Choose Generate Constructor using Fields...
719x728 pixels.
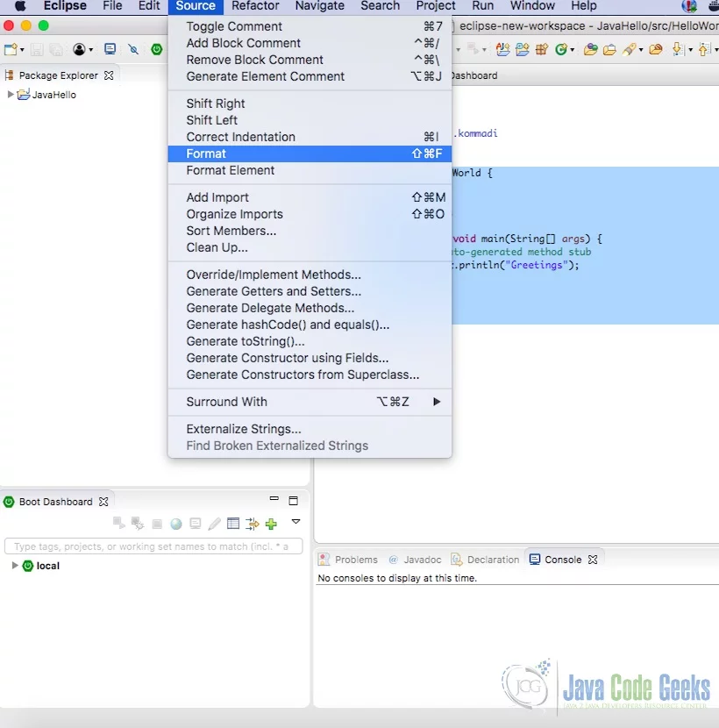[x=310, y=358]
